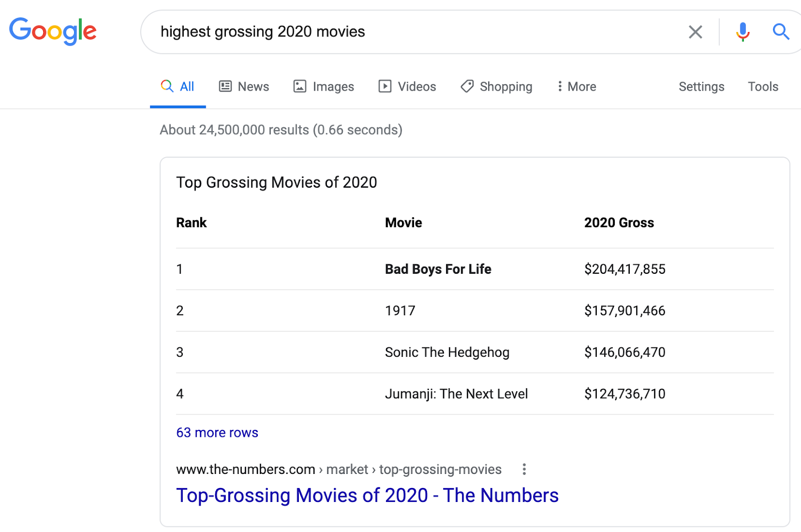Open Settings
Viewport: 801px width, 532px height.
(x=701, y=87)
